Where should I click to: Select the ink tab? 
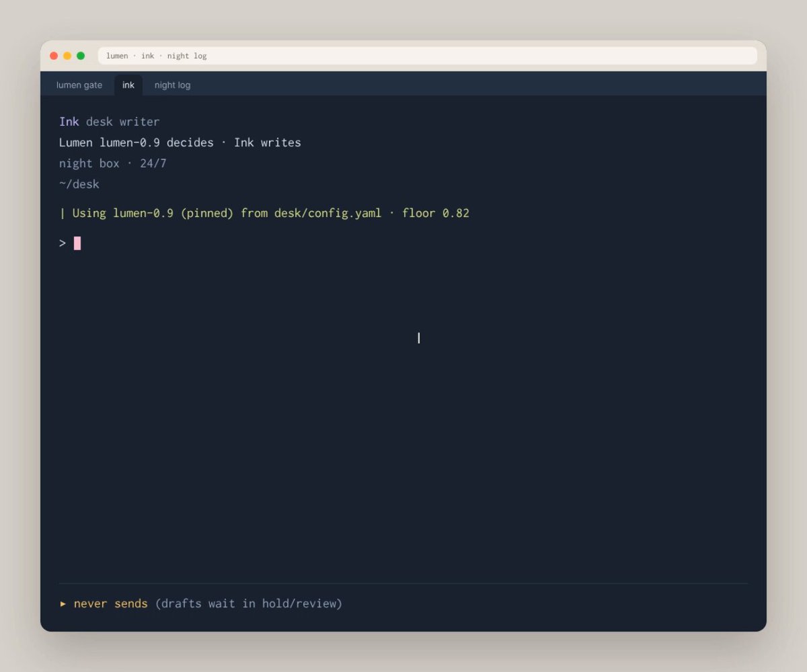pyautogui.click(x=128, y=85)
